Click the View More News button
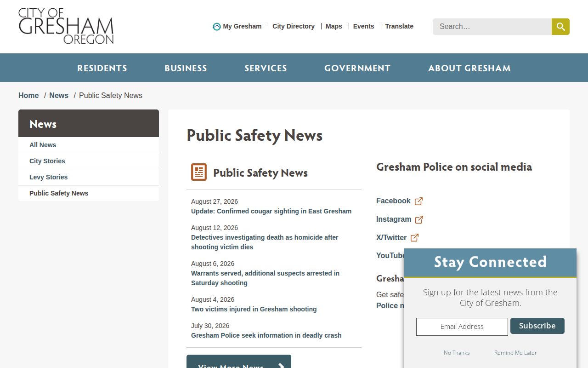This screenshot has width=588, height=368. [x=239, y=362]
